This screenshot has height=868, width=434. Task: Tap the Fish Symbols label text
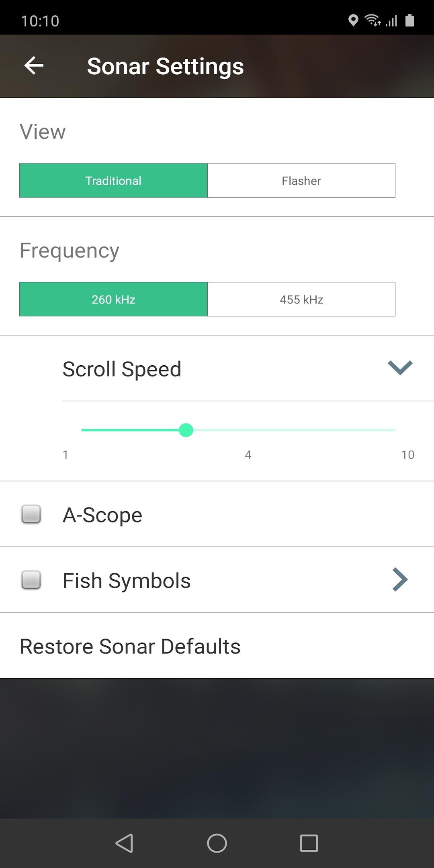[127, 581]
